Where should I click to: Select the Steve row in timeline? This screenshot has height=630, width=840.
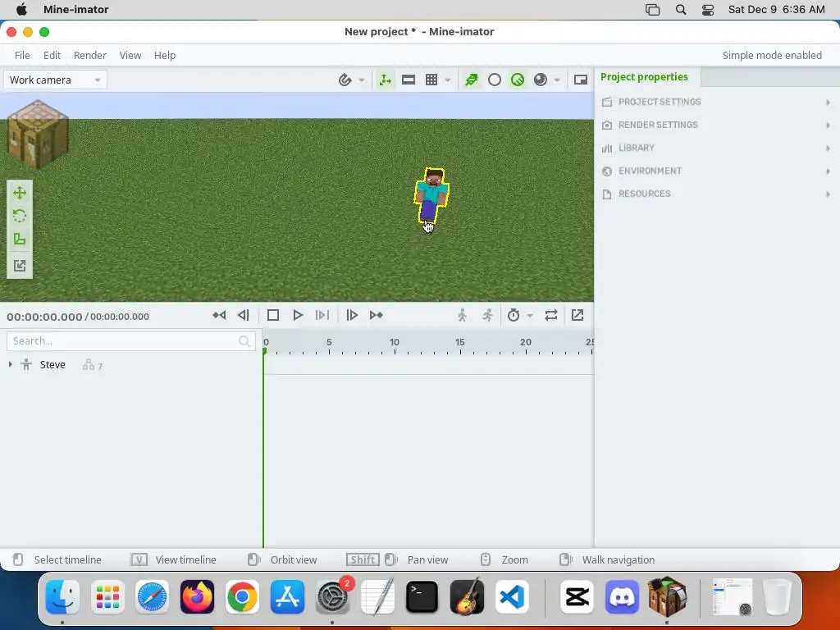pyautogui.click(x=131, y=365)
